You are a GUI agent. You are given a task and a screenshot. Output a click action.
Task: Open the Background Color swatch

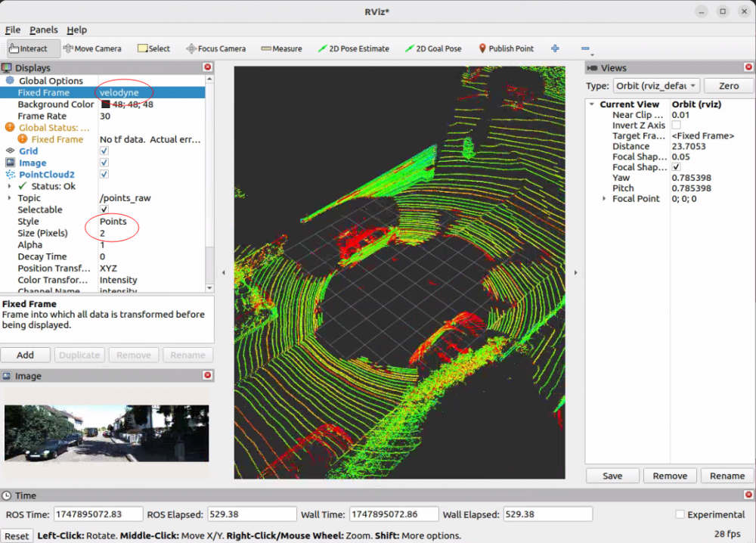pos(105,104)
